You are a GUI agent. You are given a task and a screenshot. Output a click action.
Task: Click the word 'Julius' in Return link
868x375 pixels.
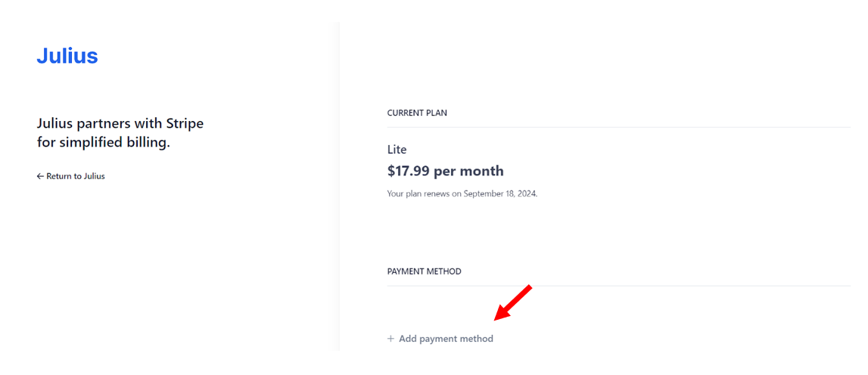pyautogui.click(x=94, y=176)
